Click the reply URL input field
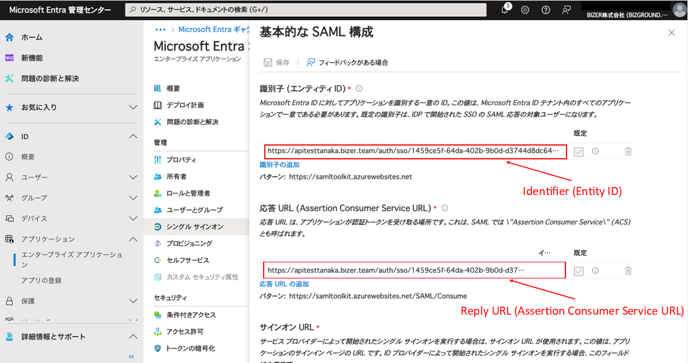This screenshot has width=688, height=363. (x=414, y=270)
